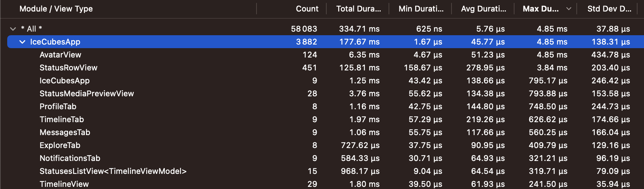Click ProfileTab min duration 42.75 µs
Image resolution: width=644 pixels, height=189 pixels.
426,106
